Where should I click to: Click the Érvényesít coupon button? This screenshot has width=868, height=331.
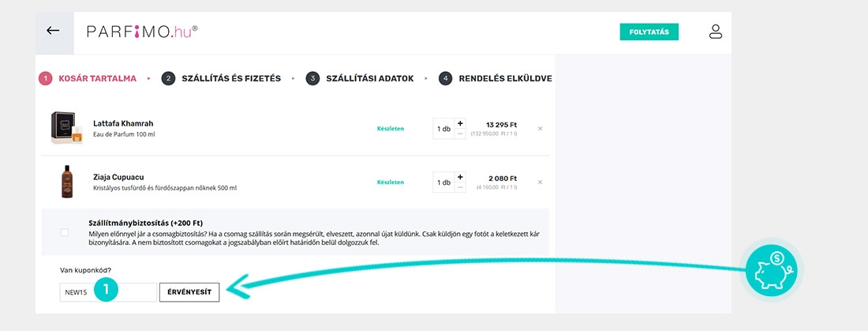click(189, 292)
